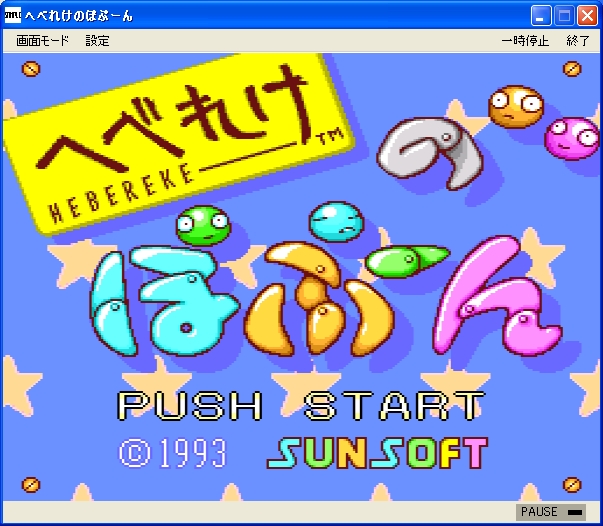Screen dimensions: 603x526
Task: Click the yellow へべれけ HEBEREKE sign
Action: tap(179, 144)
